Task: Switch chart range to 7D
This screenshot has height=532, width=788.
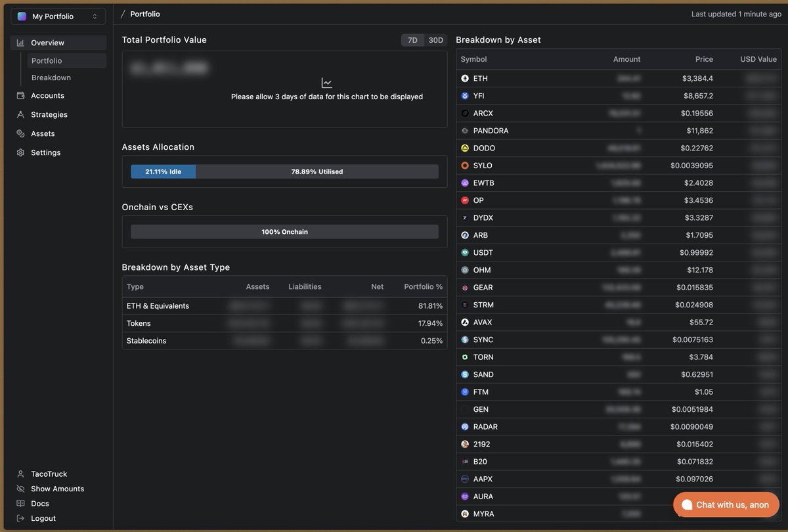Action: [x=412, y=40]
